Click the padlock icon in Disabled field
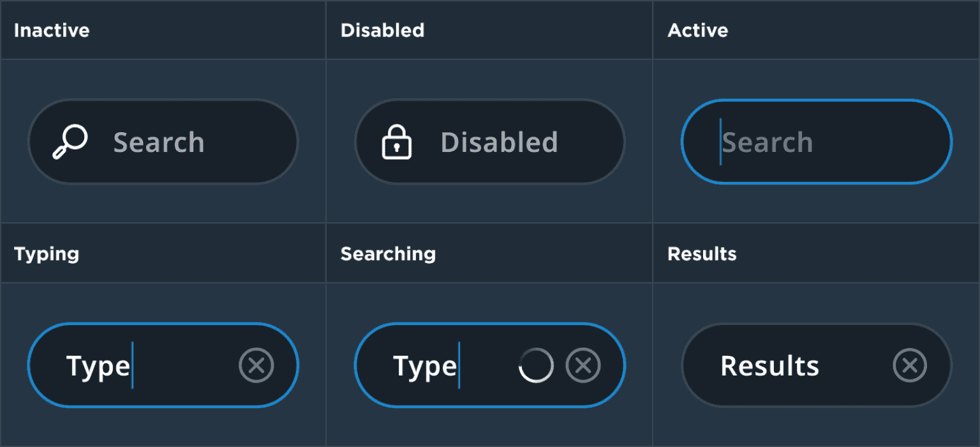Image resolution: width=980 pixels, height=447 pixels. (396, 142)
